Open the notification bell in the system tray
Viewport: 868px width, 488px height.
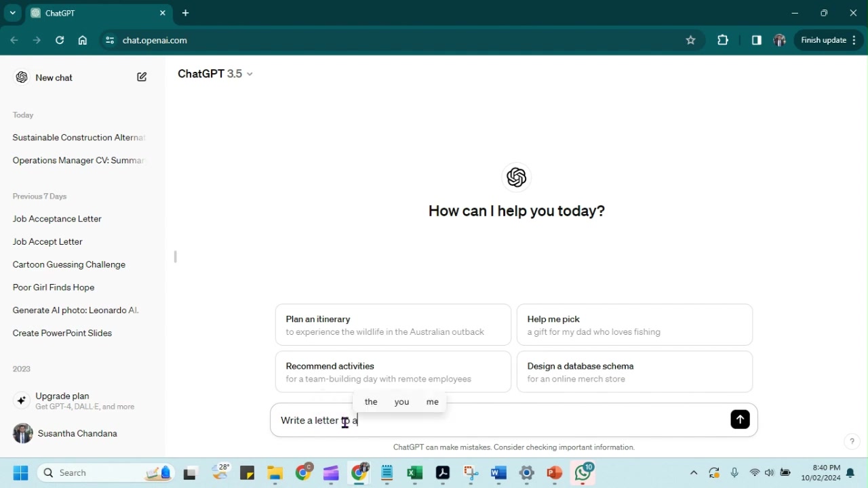coord(850,473)
